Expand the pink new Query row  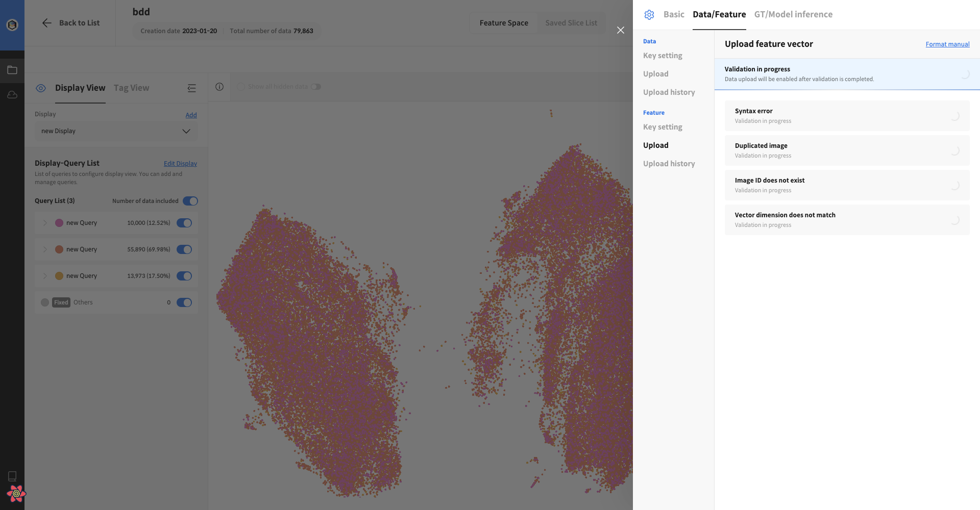coord(45,223)
